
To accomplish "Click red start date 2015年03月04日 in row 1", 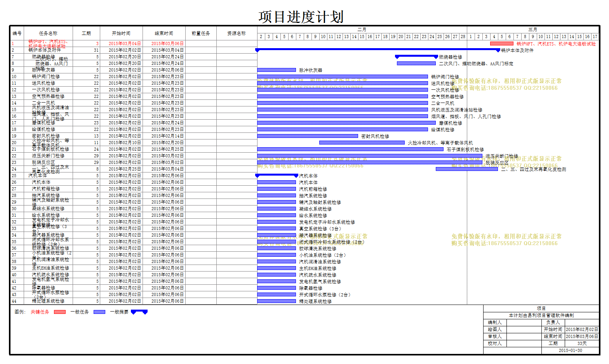I will coord(125,44).
